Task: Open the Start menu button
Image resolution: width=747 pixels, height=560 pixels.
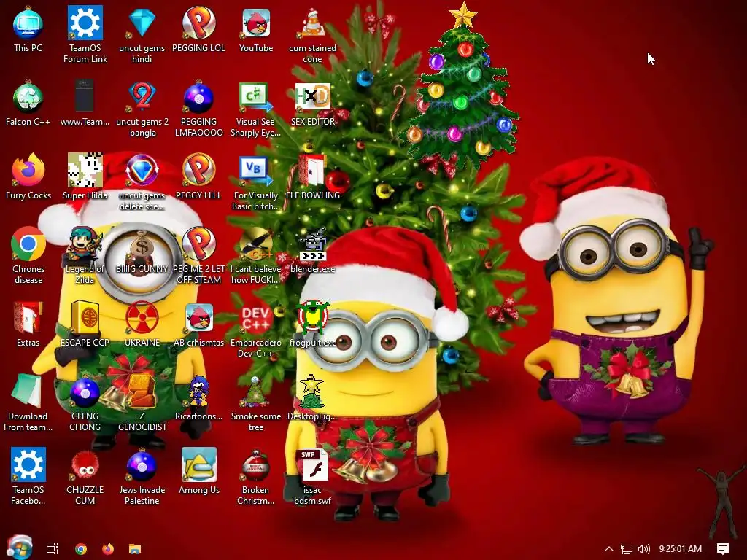Action: (20, 548)
